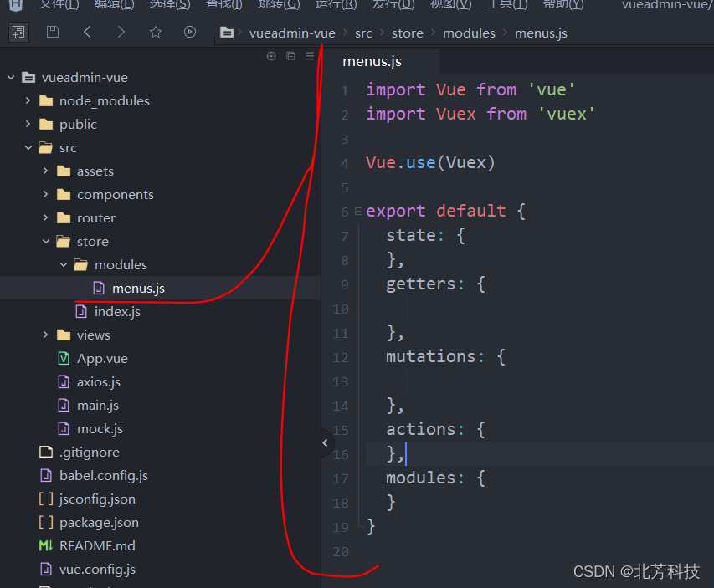The height and width of the screenshot is (588, 714).
Task: Click 'getters: {' code line
Action: (x=436, y=284)
